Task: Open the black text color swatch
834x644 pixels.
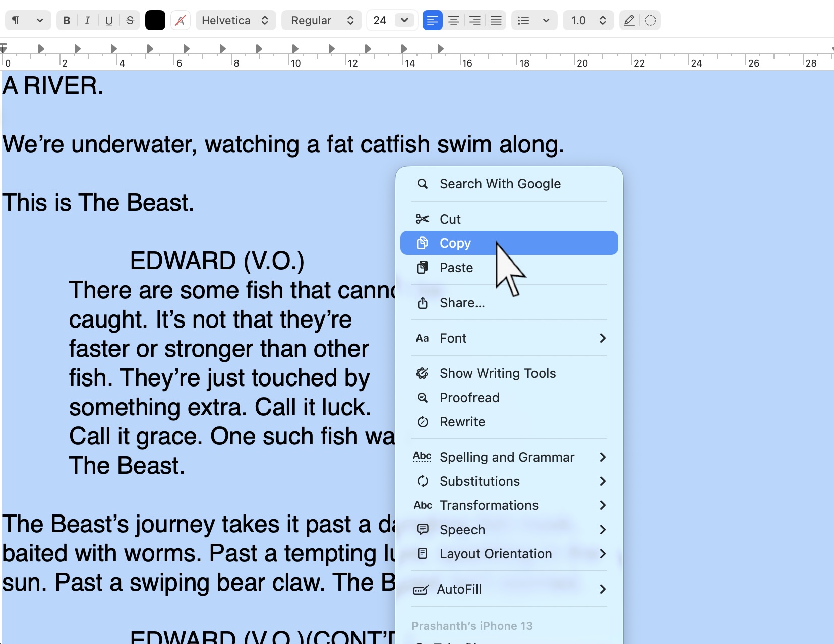Action: (x=155, y=21)
